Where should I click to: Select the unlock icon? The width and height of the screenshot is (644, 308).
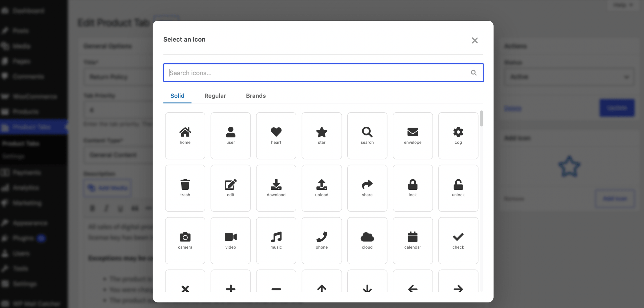[x=458, y=188]
